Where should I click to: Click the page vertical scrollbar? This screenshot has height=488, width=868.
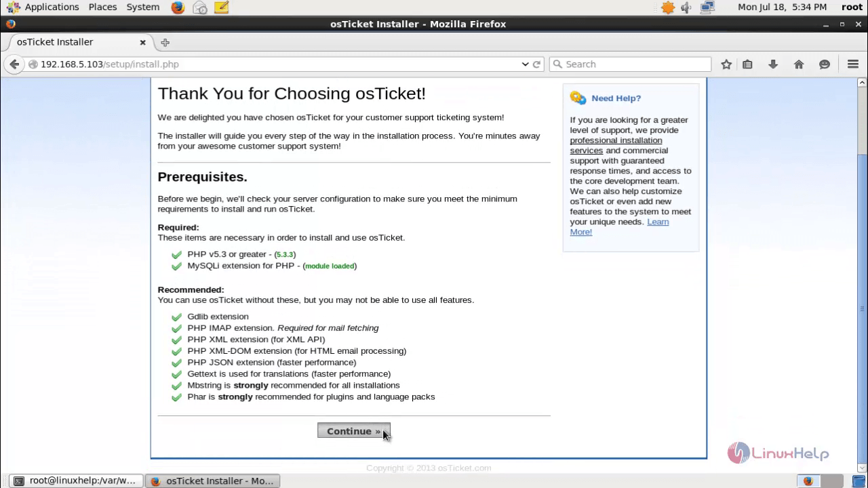[862, 277]
